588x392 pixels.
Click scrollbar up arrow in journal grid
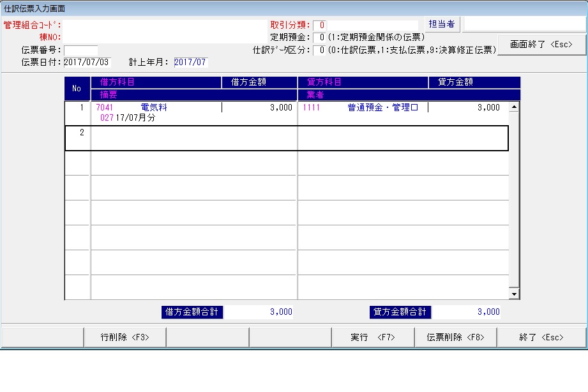[514, 107]
